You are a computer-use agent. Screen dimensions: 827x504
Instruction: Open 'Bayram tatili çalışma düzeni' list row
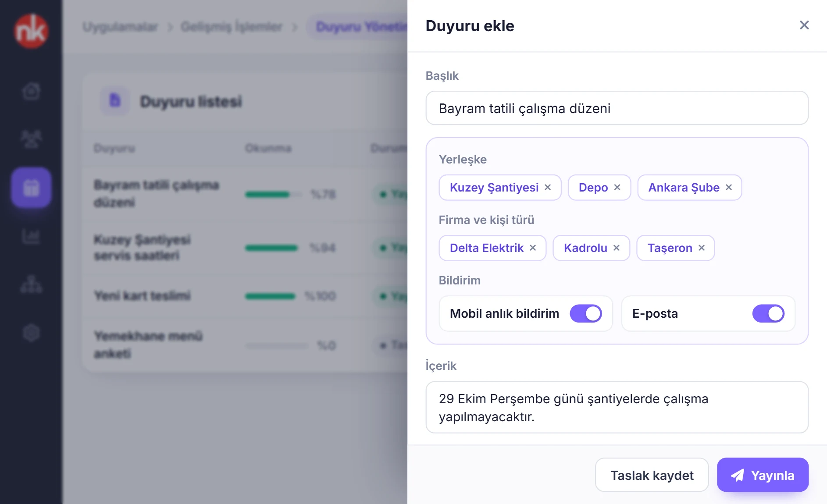click(x=245, y=193)
